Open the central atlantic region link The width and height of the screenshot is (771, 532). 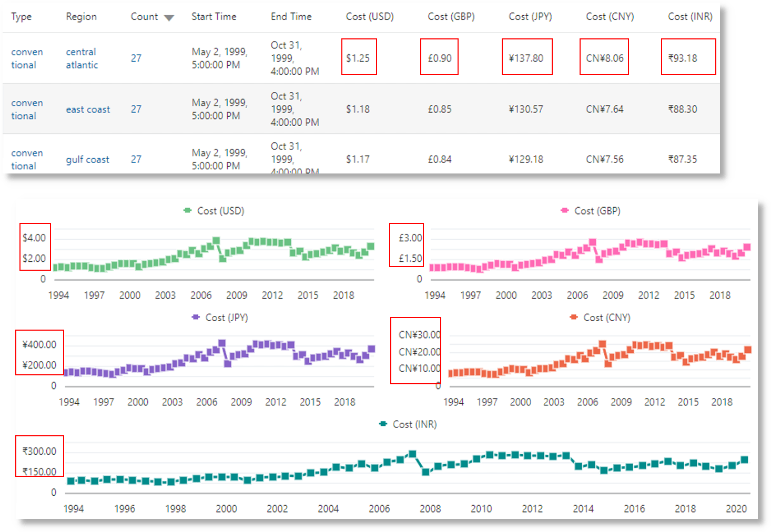coord(81,58)
